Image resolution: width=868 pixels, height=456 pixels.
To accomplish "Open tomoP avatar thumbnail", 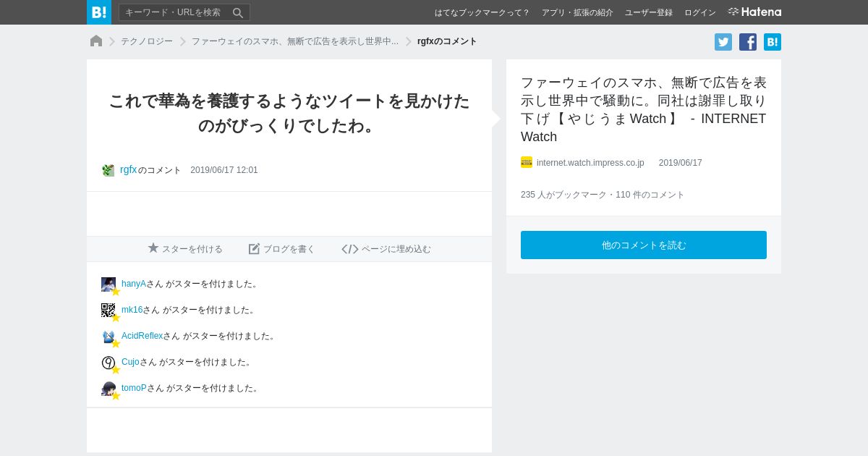I will pos(109,389).
